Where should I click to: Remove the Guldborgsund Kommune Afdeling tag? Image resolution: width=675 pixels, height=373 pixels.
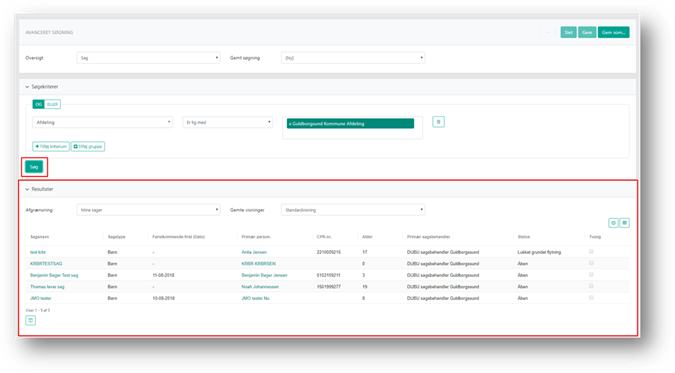coord(290,124)
